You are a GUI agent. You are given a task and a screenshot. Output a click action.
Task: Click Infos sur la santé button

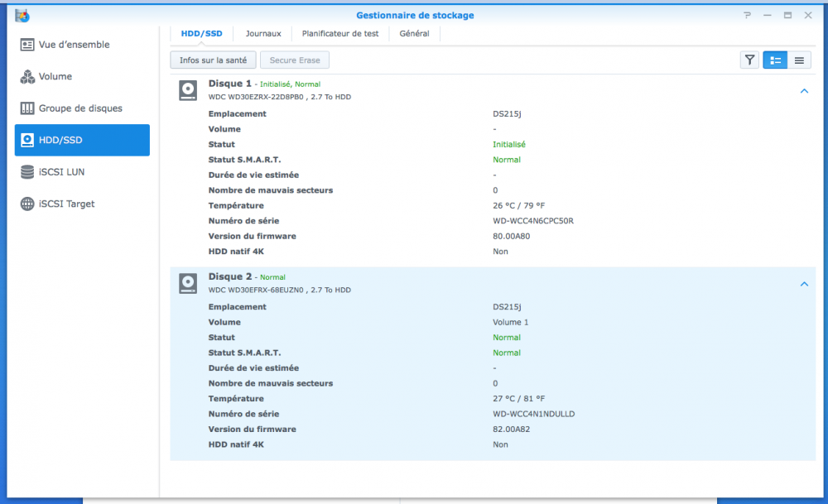pyautogui.click(x=213, y=60)
